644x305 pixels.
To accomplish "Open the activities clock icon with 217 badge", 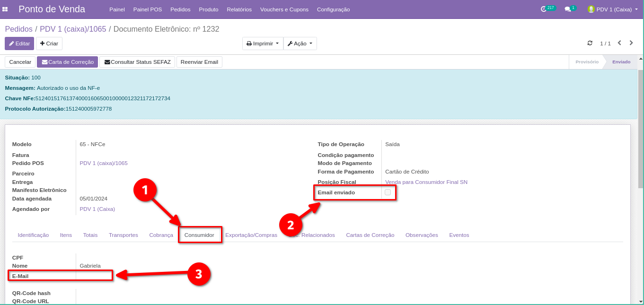I will tap(544, 9).
